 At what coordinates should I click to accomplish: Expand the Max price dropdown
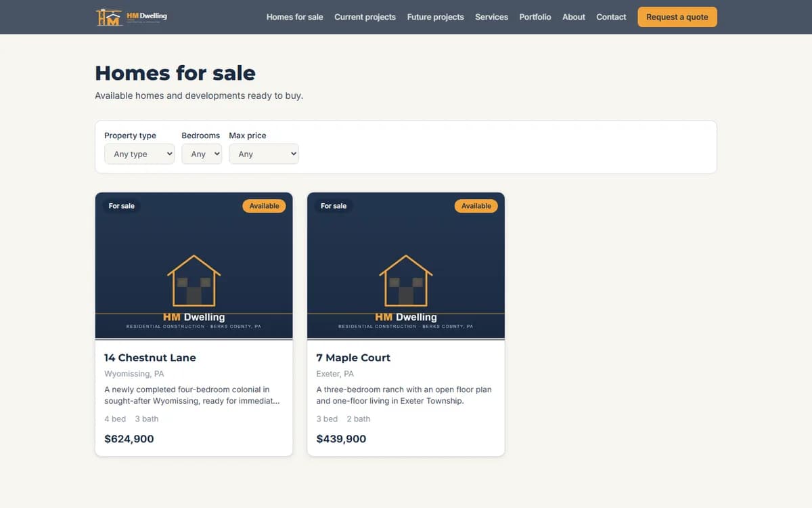(264, 154)
